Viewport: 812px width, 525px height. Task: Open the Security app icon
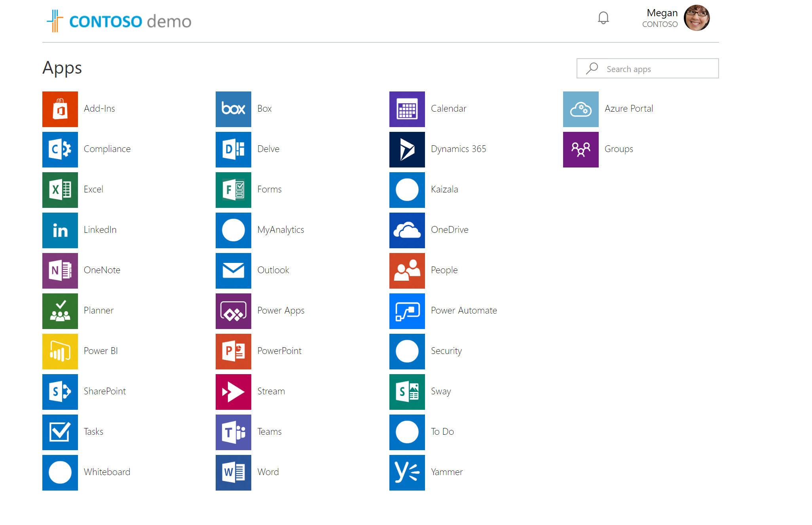tap(407, 352)
